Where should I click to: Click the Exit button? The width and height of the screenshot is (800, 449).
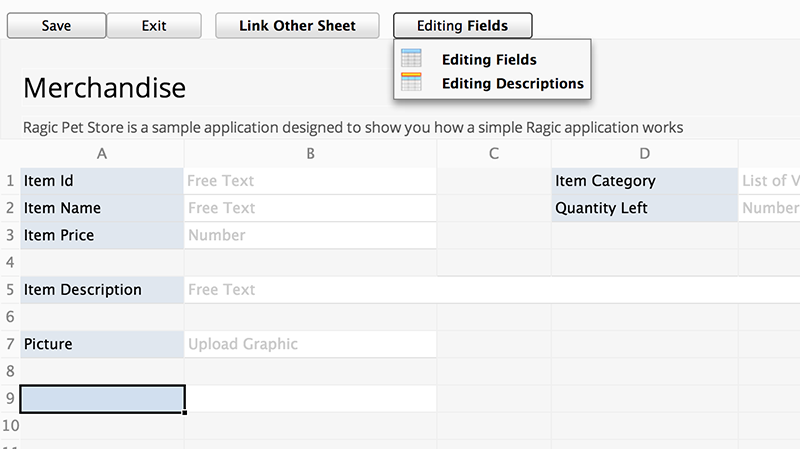[x=154, y=26]
